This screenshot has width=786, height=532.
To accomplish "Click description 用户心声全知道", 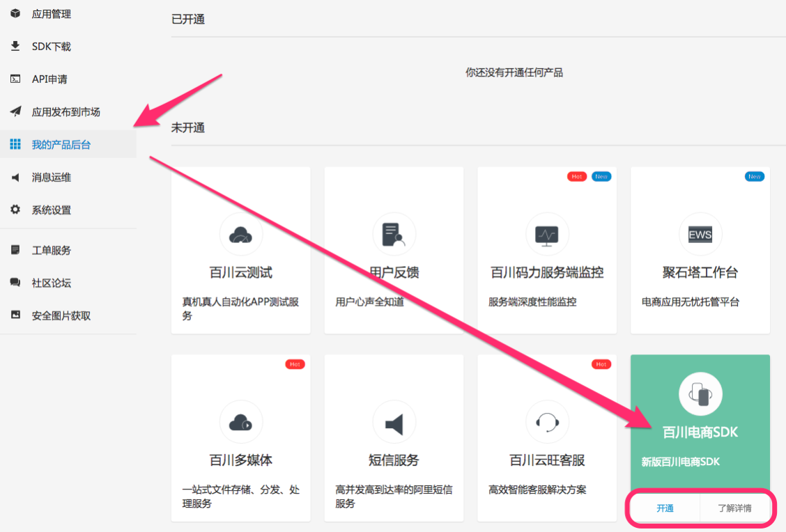I will pyautogui.click(x=369, y=302).
